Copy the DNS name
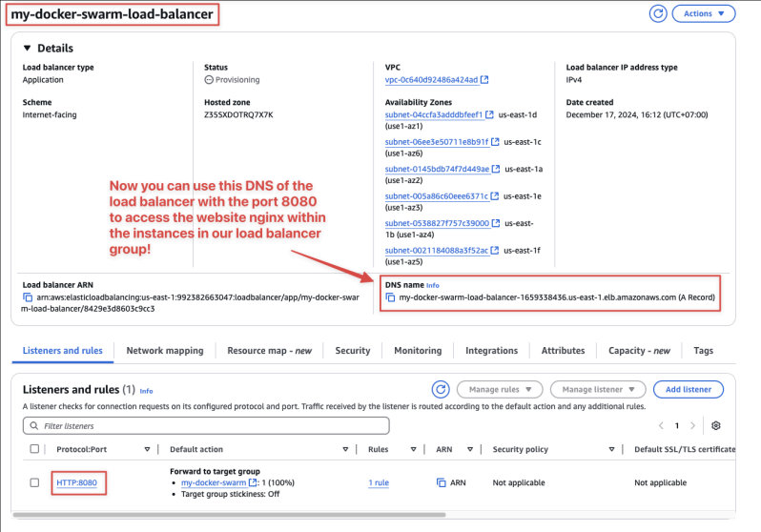 click(x=390, y=297)
